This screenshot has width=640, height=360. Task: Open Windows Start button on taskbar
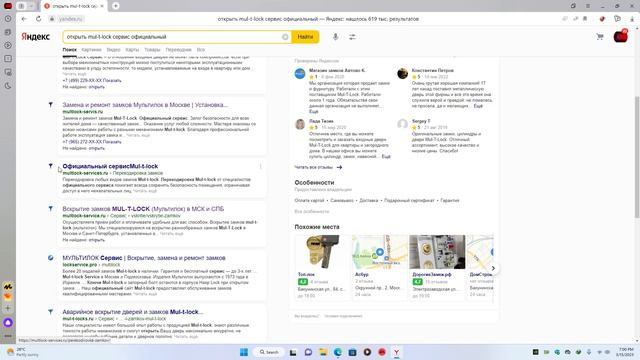244,352
